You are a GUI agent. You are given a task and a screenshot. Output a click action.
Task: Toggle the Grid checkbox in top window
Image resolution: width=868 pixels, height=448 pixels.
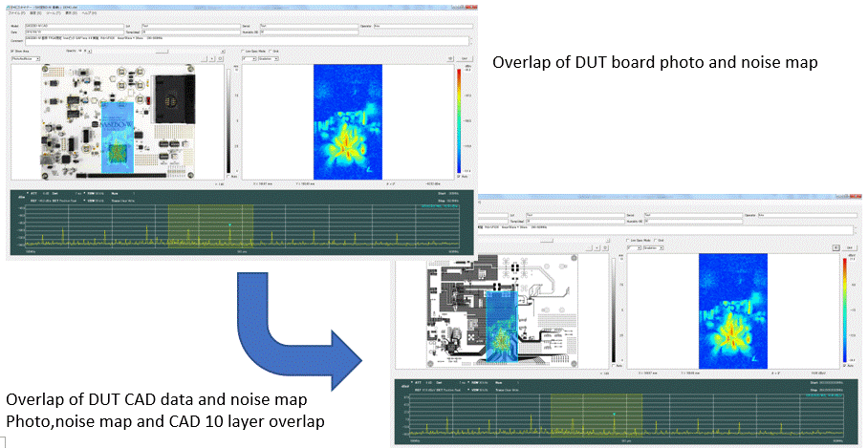(271, 51)
